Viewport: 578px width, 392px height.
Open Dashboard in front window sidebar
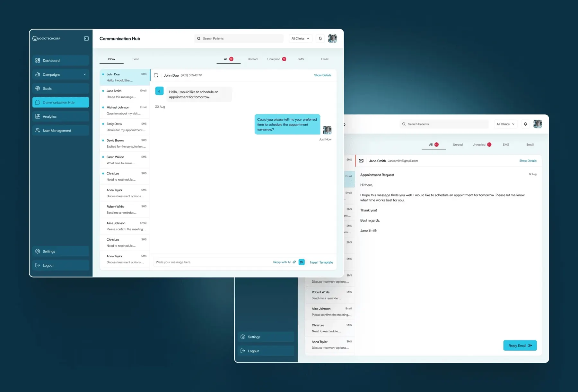pyautogui.click(x=61, y=60)
